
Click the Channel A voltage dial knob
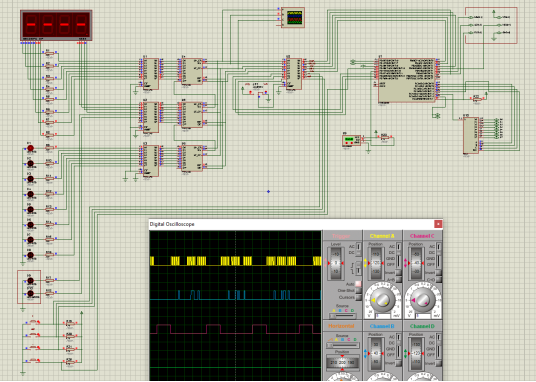click(383, 300)
